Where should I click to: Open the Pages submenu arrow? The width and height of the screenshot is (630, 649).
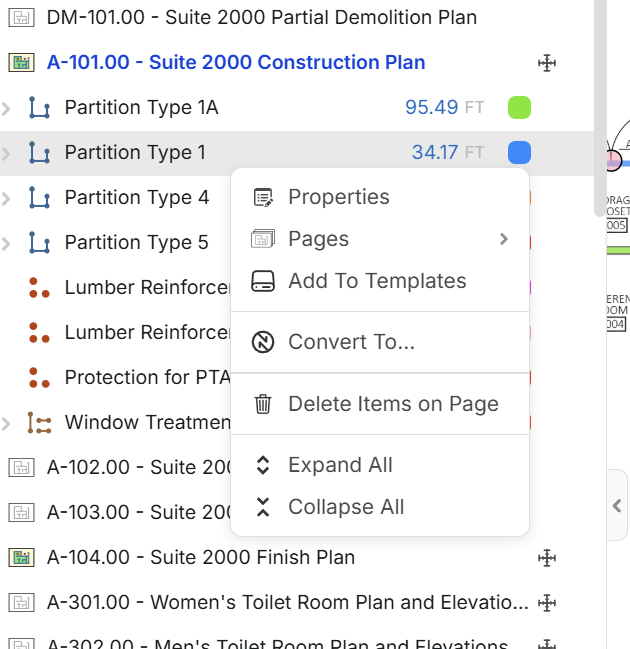[504, 239]
